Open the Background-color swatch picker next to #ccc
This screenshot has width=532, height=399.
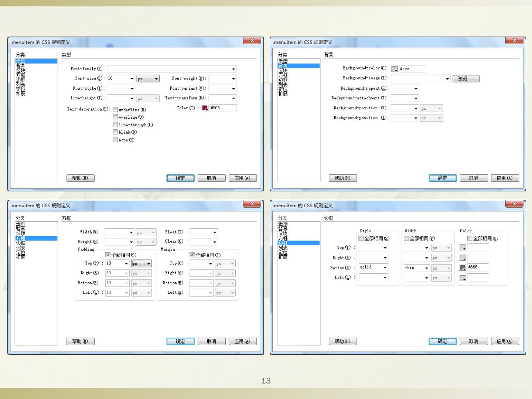(x=394, y=69)
